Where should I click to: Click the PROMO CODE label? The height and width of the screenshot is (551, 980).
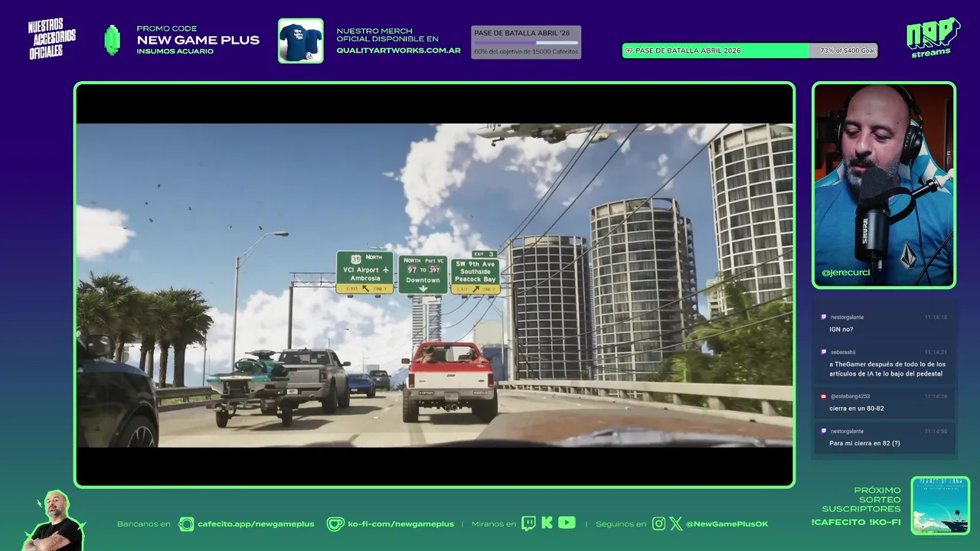pos(166,29)
